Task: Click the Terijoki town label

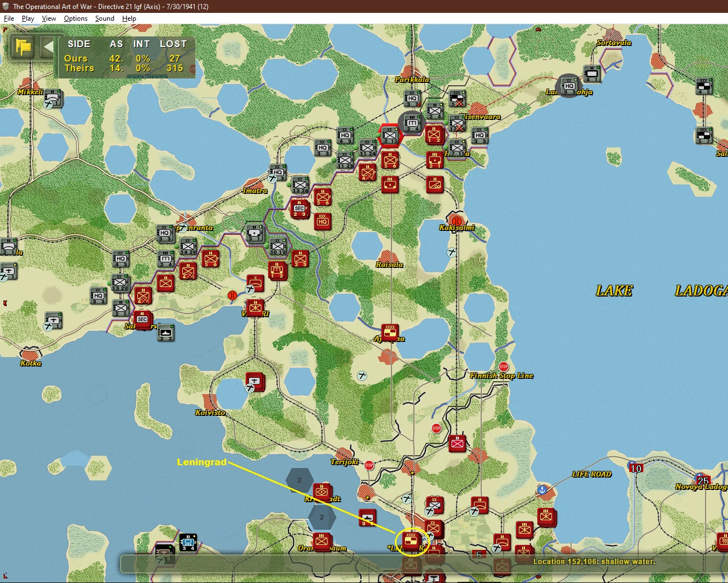Action: [344, 462]
